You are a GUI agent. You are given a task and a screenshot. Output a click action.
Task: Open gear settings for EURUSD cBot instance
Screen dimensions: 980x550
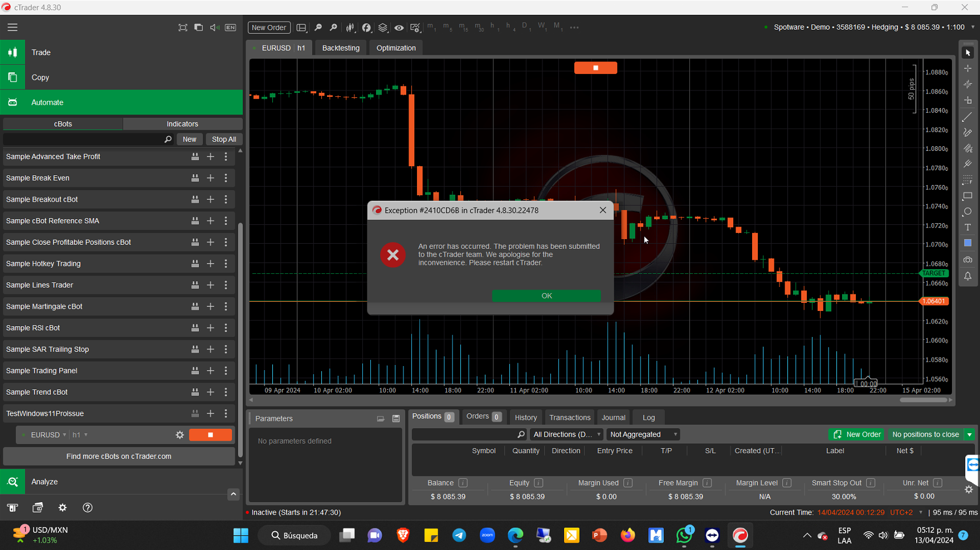[180, 435]
